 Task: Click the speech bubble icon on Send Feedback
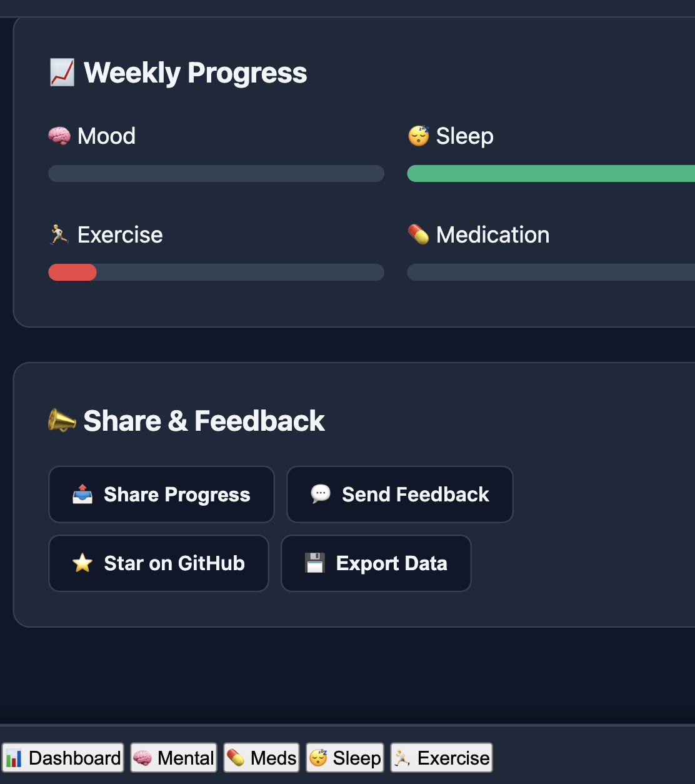[320, 494]
